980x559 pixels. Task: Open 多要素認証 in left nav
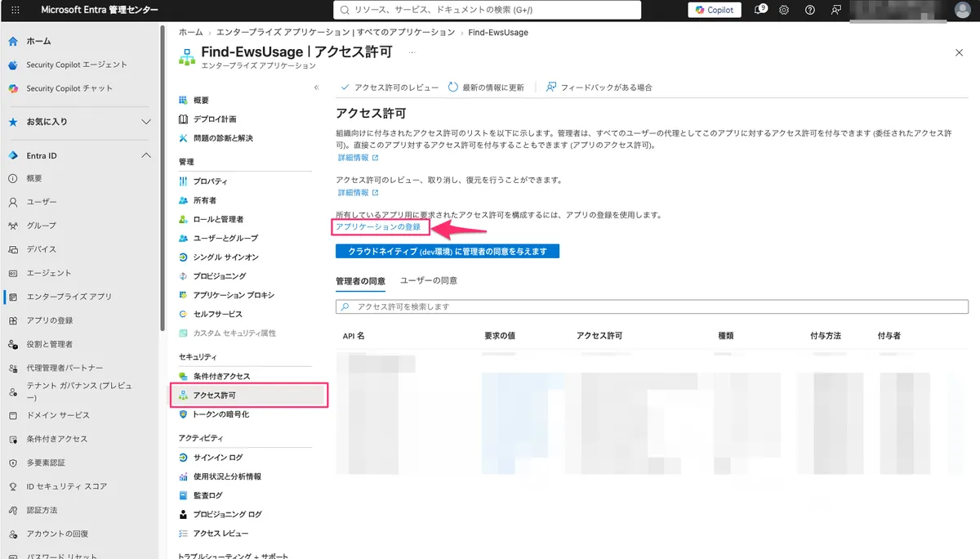46,463
